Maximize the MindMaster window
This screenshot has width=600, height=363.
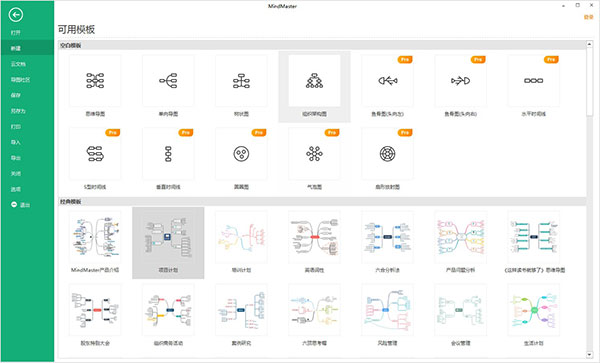pos(577,5)
